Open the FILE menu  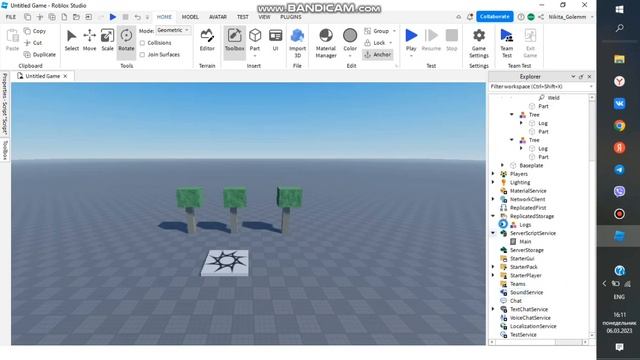point(11,17)
